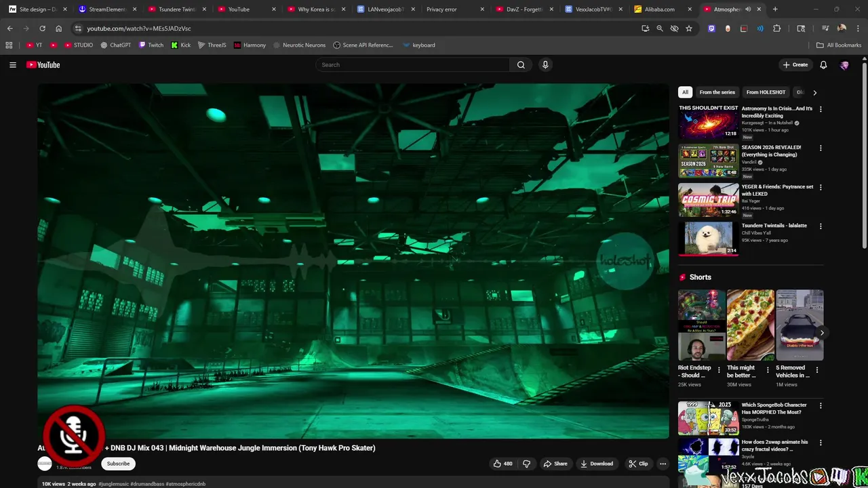Open the YouTube guide hamburger menu

point(12,65)
